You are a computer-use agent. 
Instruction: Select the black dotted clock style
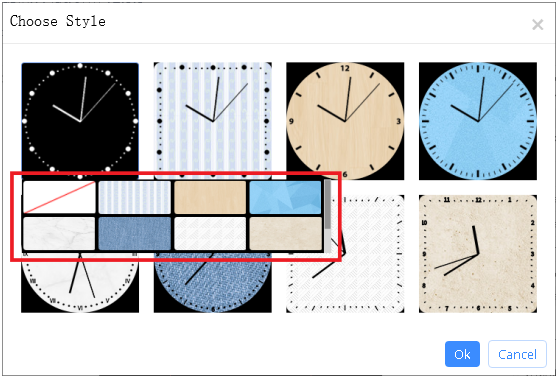80,117
